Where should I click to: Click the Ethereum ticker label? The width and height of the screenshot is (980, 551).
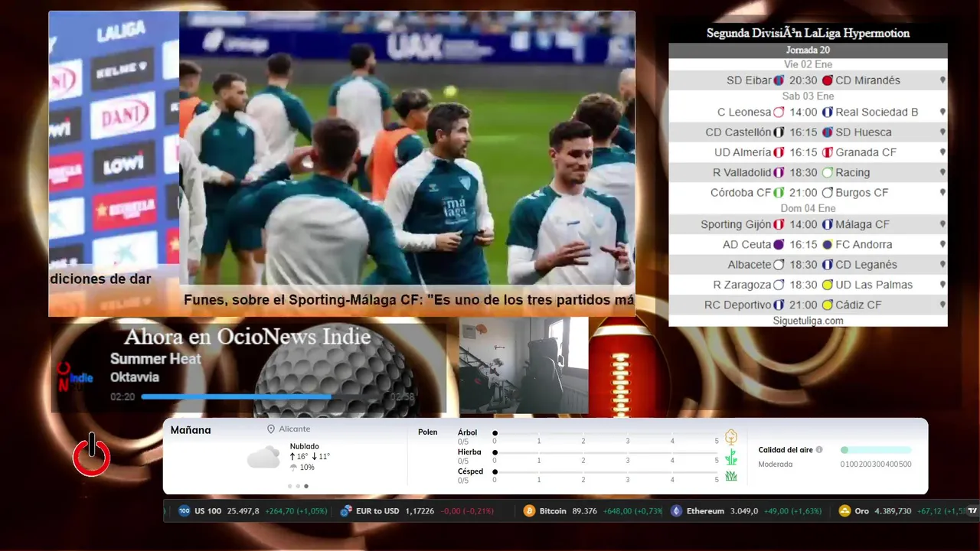pyautogui.click(x=705, y=511)
